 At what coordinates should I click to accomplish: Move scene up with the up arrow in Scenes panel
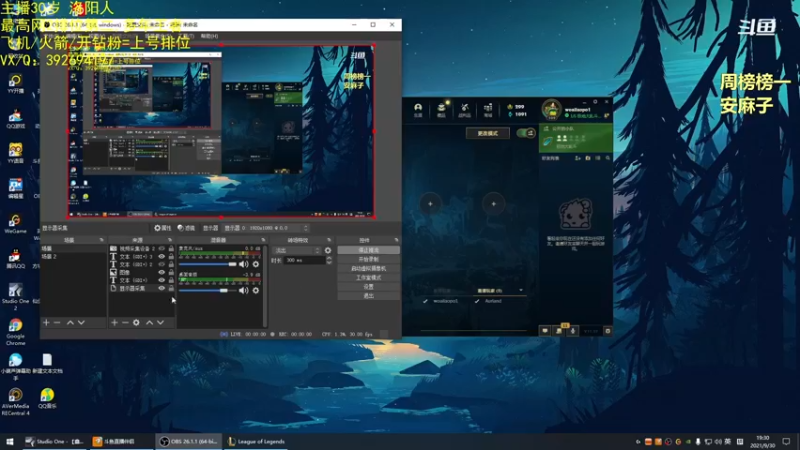[x=70, y=322]
